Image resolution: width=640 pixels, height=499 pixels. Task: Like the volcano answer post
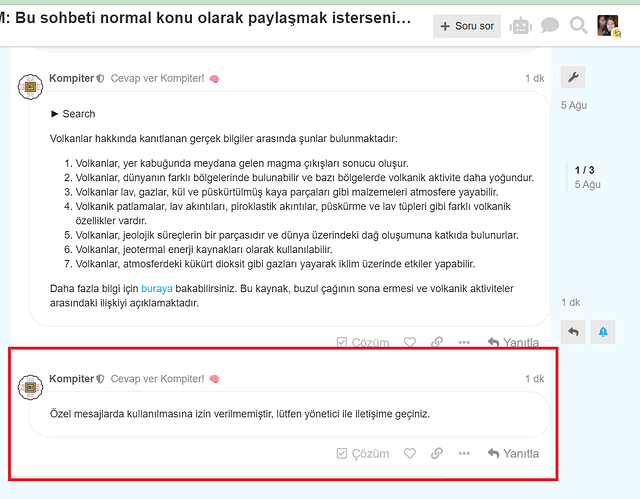coord(410,342)
